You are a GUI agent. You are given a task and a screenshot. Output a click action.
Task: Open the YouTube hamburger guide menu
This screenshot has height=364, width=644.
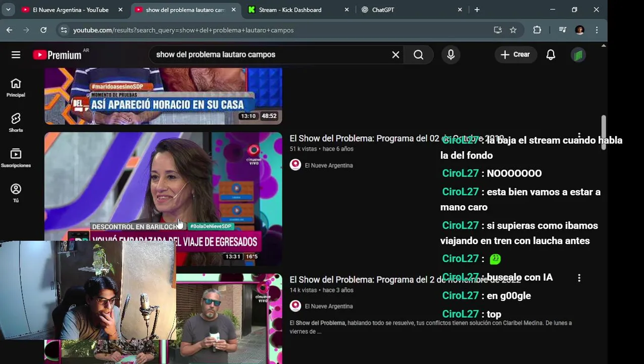pyautogui.click(x=16, y=55)
